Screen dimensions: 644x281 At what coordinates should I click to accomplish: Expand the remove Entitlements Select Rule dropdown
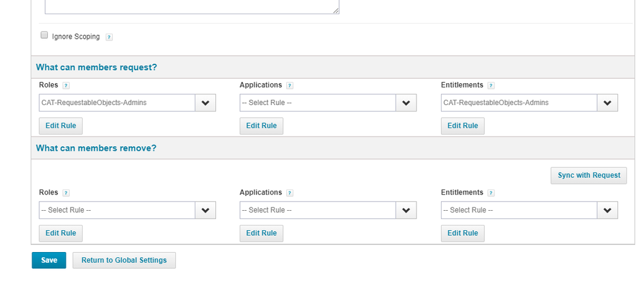click(x=529, y=210)
